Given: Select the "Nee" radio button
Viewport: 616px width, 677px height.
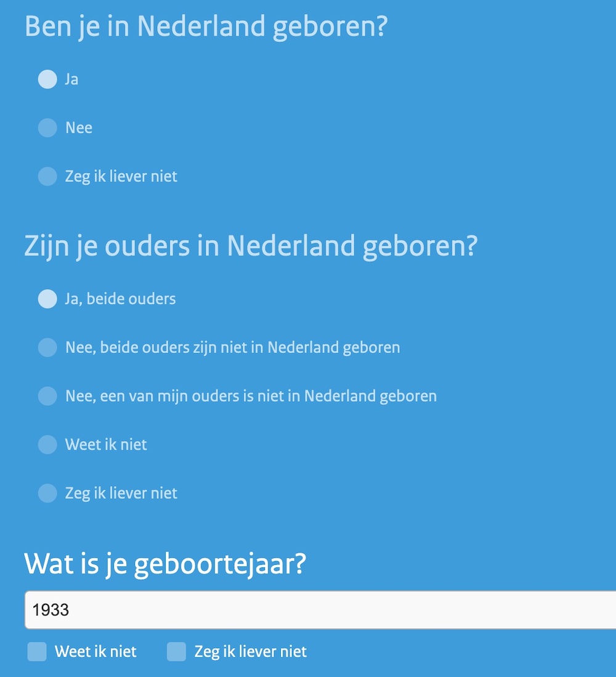Looking at the screenshot, I should tap(47, 128).
